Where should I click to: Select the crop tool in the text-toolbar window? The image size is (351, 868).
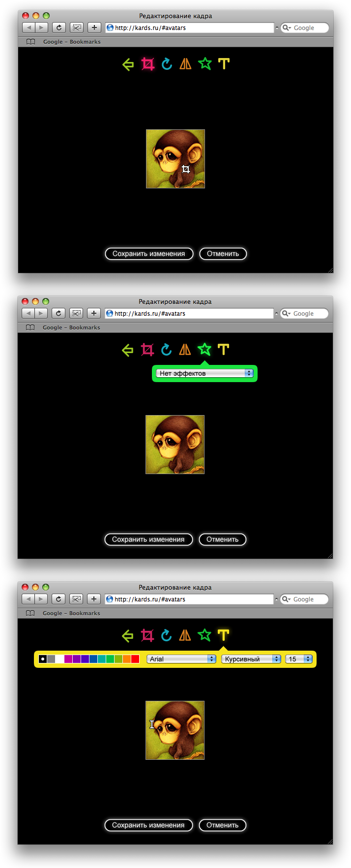[147, 635]
